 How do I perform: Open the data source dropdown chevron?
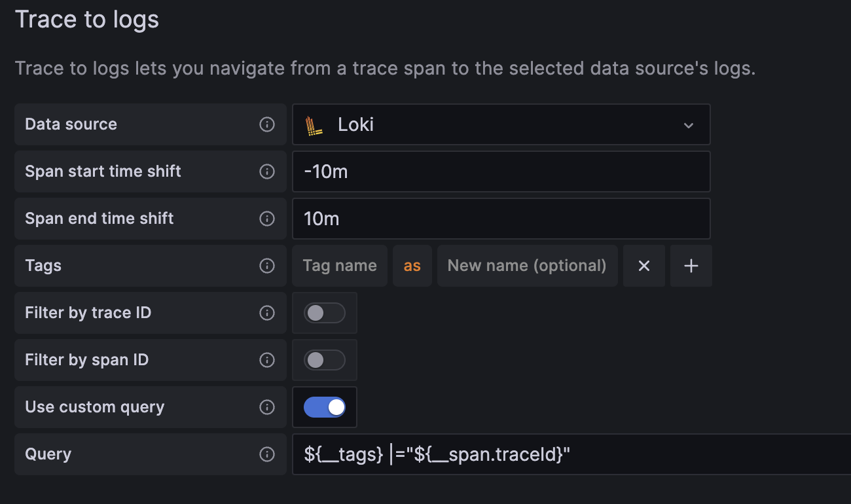coord(688,124)
